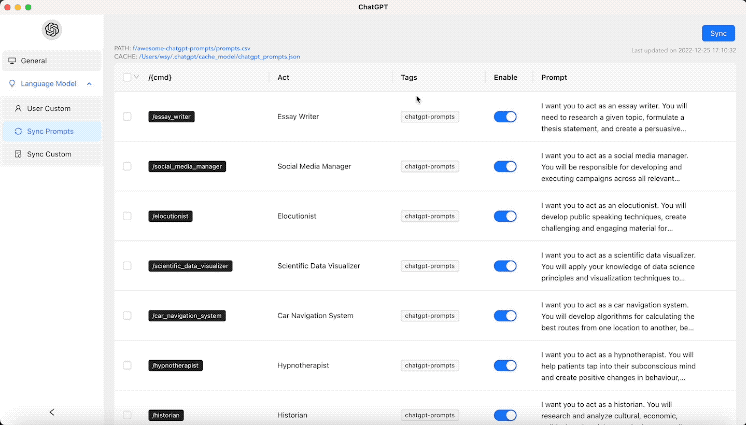Click the Elocutionist act cell
Viewport: 746px width, 425px height.
297,216
